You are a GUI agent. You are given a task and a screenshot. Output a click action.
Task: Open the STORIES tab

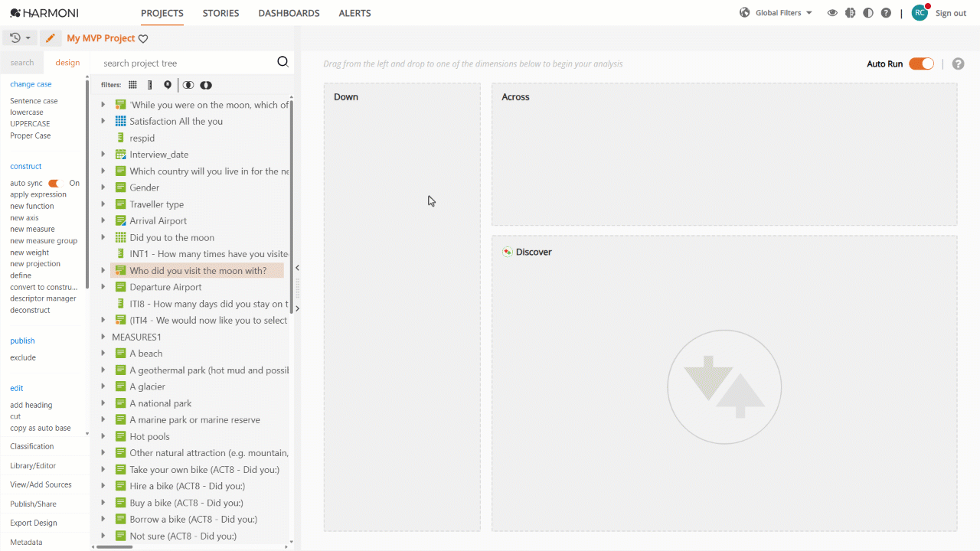pos(220,13)
